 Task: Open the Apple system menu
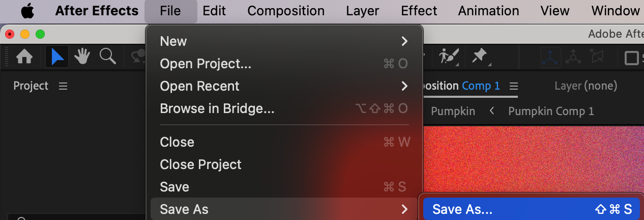[x=27, y=11]
